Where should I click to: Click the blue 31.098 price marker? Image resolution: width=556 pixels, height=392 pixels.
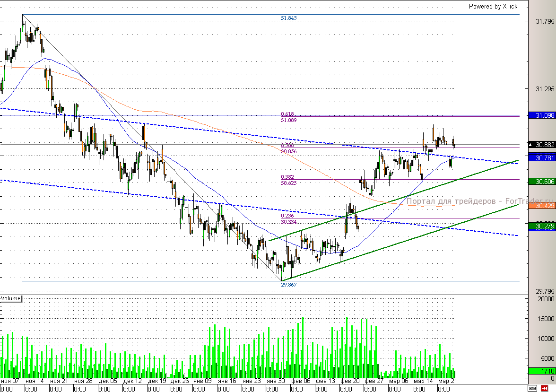click(x=541, y=115)
